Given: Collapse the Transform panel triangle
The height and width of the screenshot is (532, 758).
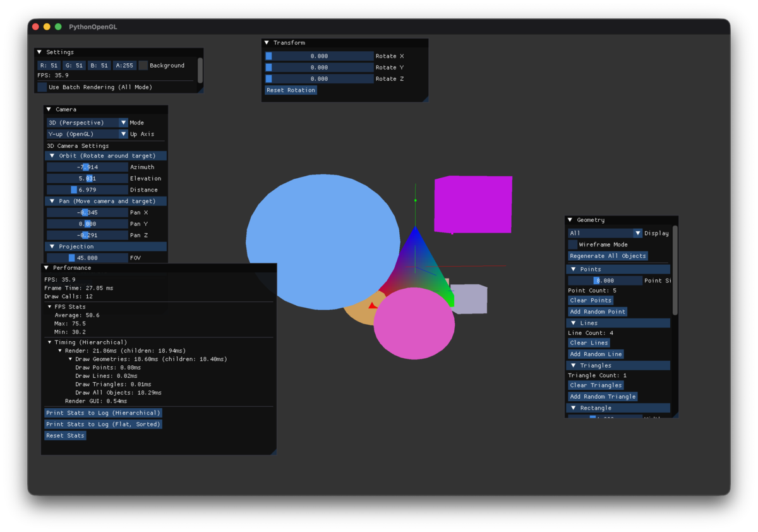Looking at the screenshot, I should (x=267, y=43).
